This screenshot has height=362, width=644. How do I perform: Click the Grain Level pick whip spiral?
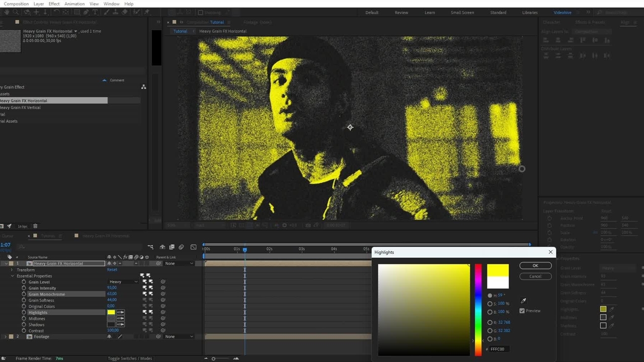[x=163, y=282]
